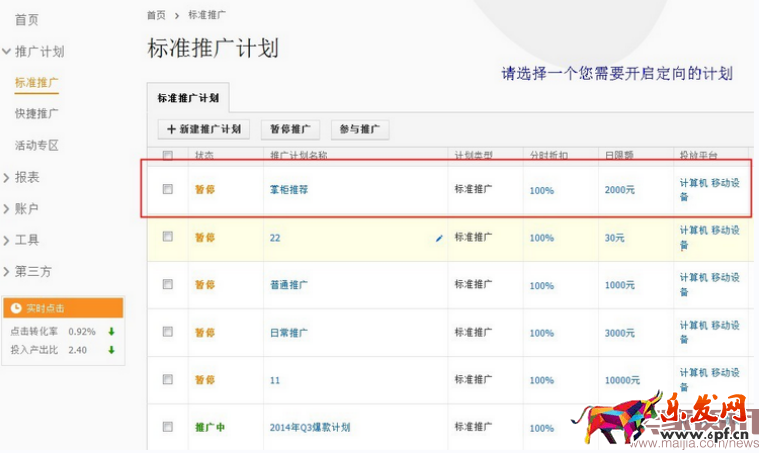Screen dimensions: 759x455
Task: Click 计算机 移动设备 in 日常推广 row
Action: 710,332
